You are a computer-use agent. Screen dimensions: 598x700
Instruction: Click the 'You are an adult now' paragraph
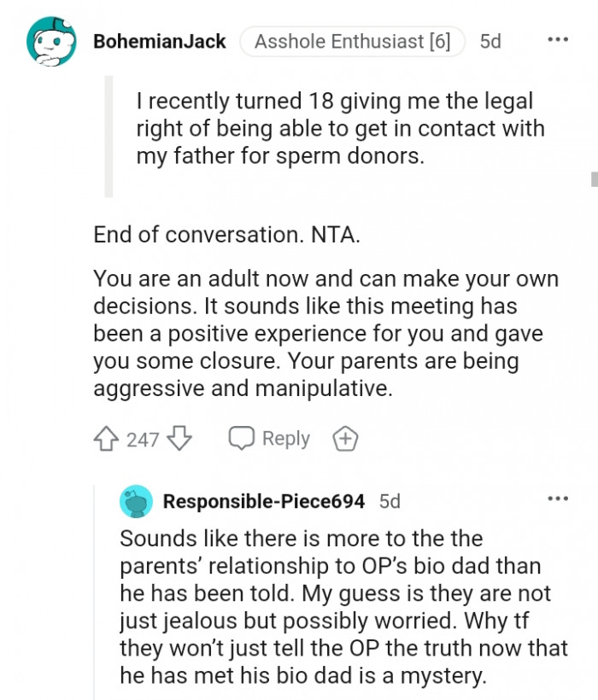[325, 333]
